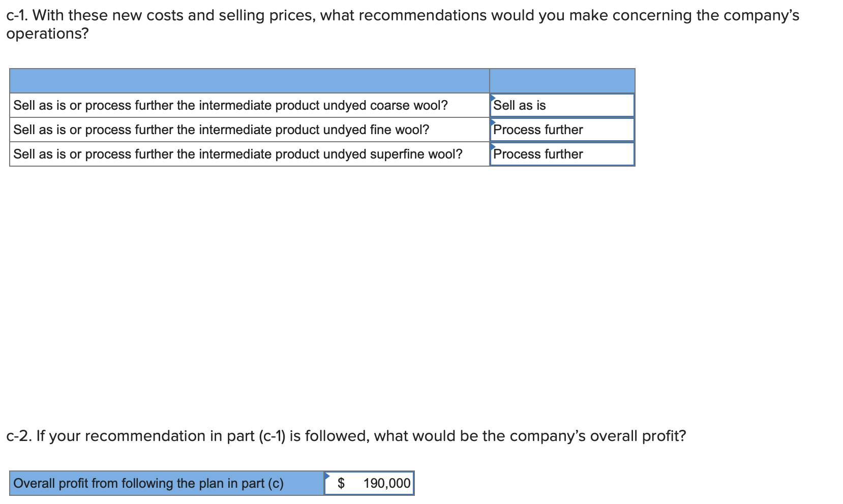The width and height of the screenshot is (843, 504).
Task: Click the dollar sign in the profit cell
Action: [341, 483]
